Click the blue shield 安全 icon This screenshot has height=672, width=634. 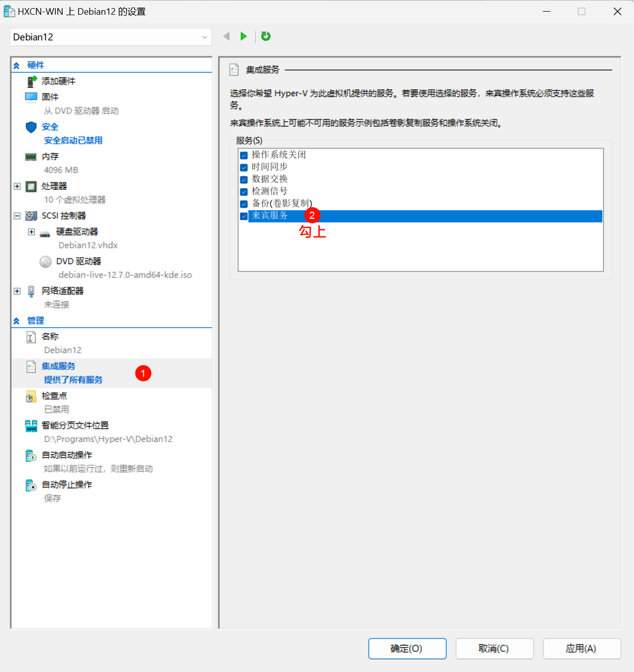[31, 127]
